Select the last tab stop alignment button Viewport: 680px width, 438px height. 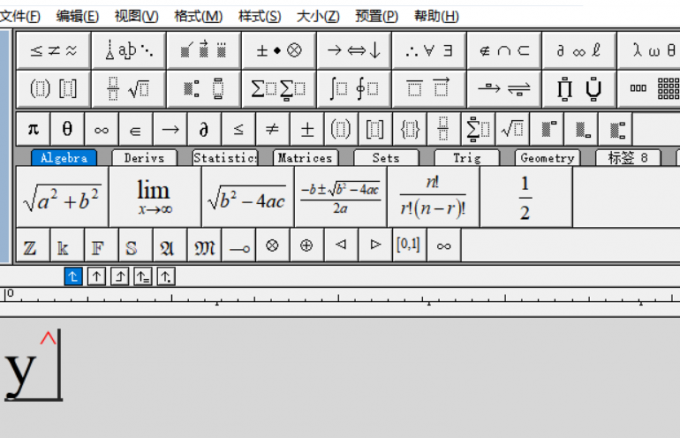click(x=166, y=277)
